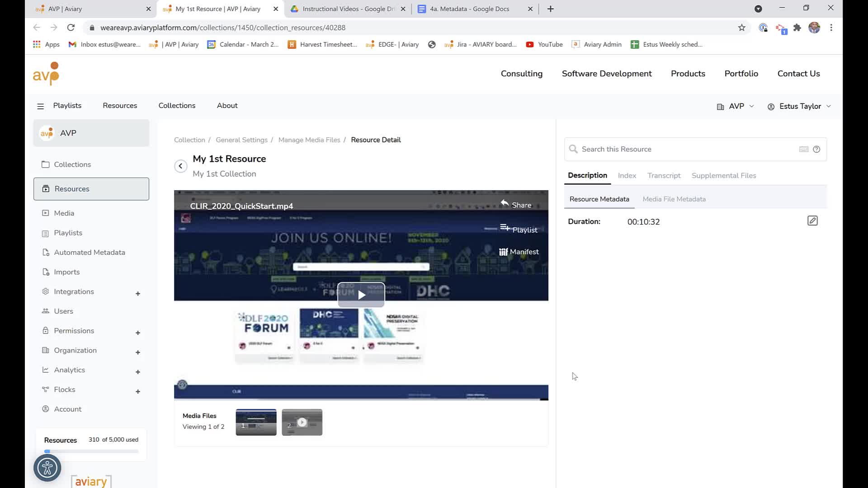The width and height of the screenshot is (868, 488).
Task: Click the back arrow beside My 1st Resource
Action: point(180,166)
